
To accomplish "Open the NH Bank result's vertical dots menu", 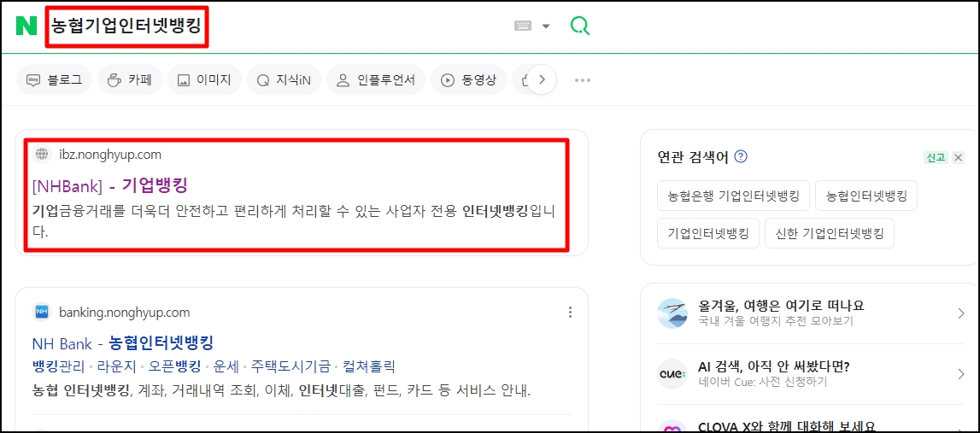I will 570,313.
